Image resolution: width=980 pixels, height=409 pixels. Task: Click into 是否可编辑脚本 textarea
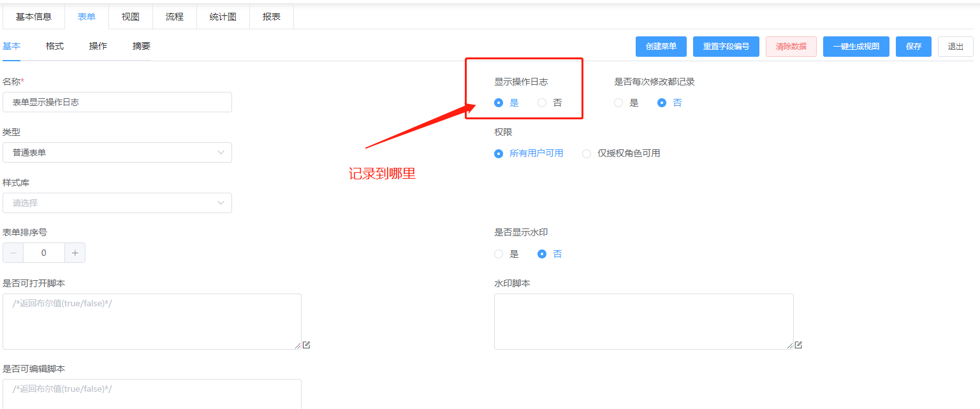152,394
